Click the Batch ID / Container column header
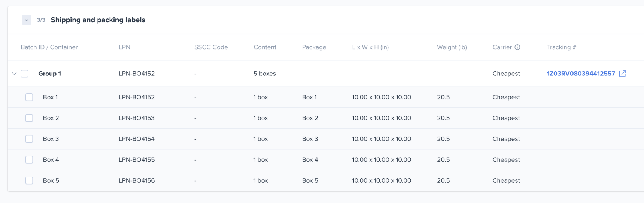 (49, 47)
